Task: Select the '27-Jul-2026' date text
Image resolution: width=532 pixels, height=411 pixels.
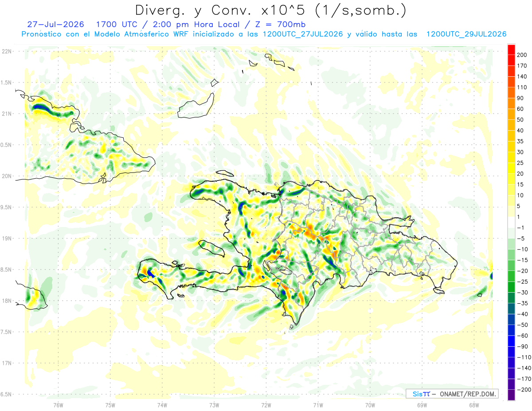Action: tap(55, 24)
